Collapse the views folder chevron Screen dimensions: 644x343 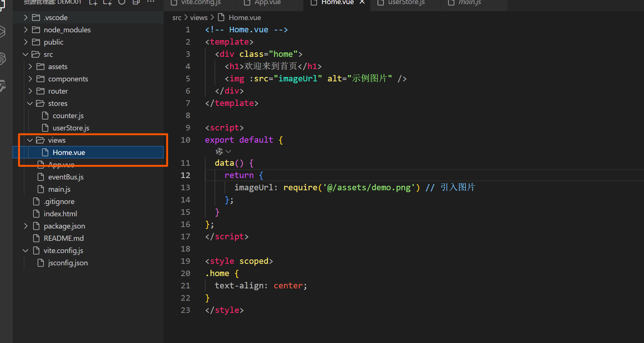point(30,140)
